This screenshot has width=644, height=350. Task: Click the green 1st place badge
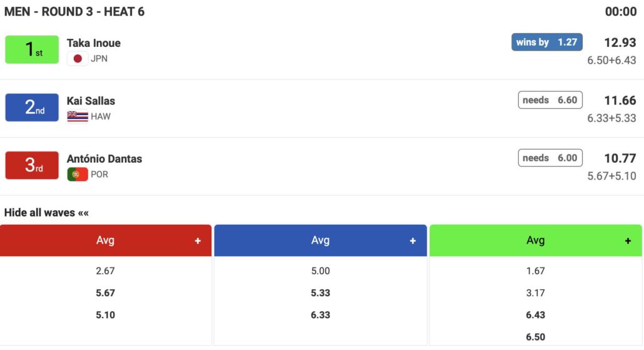tap(32, 50)
